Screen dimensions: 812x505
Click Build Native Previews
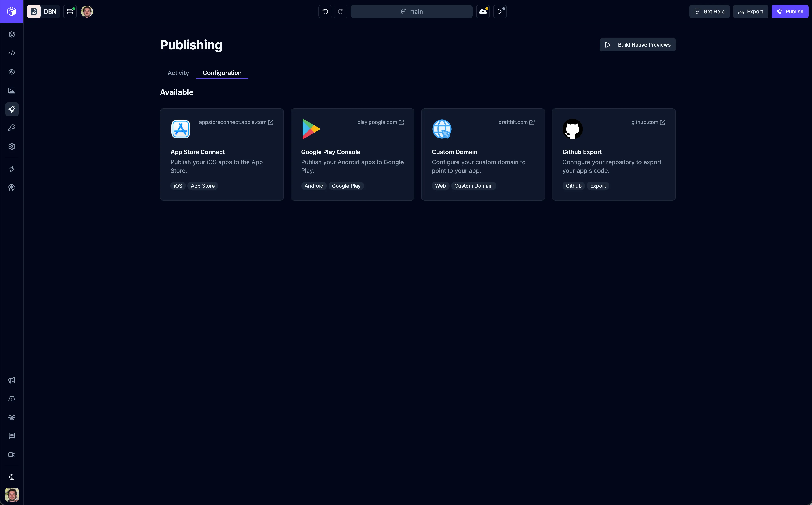click(x=637, y=44)
